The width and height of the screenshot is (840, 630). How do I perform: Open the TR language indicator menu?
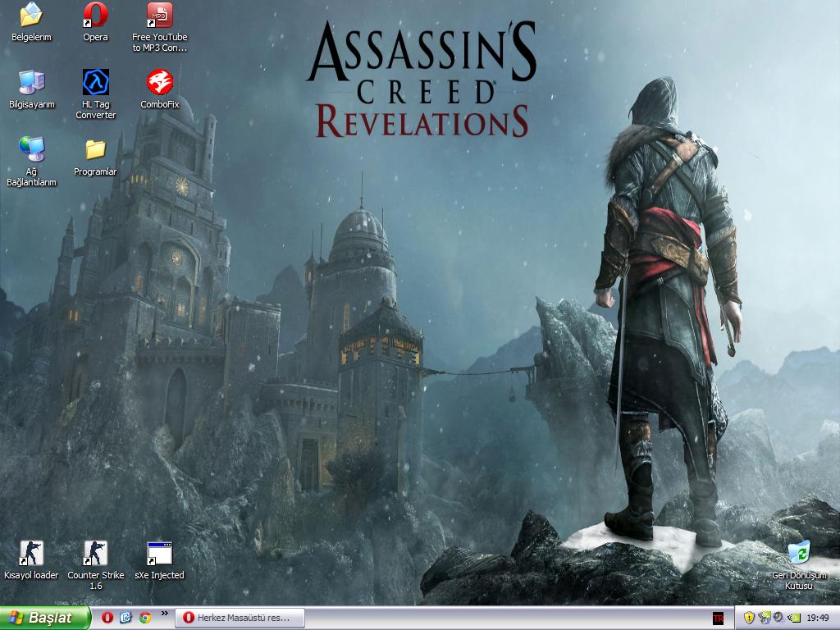coord(718,619)
